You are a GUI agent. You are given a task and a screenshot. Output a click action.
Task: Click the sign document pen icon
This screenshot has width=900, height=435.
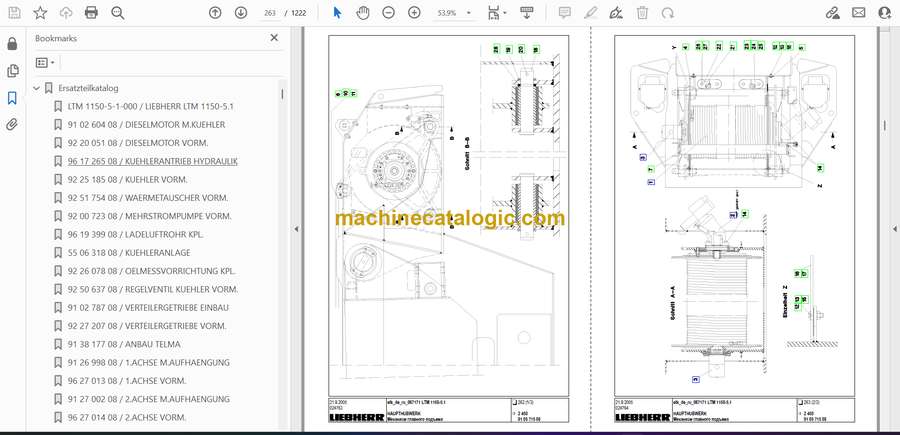click(x=616, y=13)
